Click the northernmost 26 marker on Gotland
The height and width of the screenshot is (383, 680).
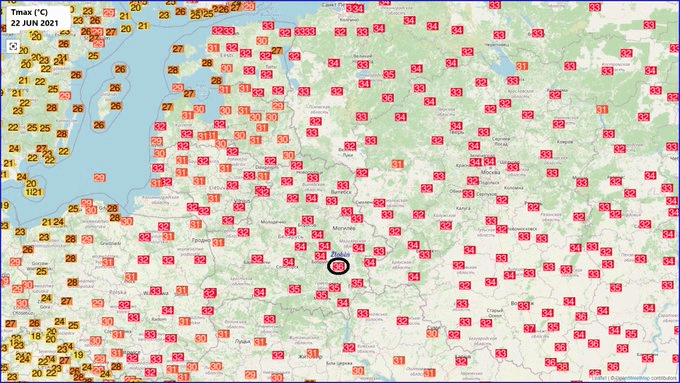[120, 69]
